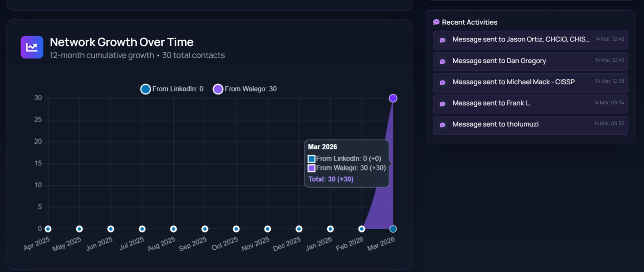Click the purple Walego point at 30
Viewport: 644px width, 272px height.
(393, 98)
